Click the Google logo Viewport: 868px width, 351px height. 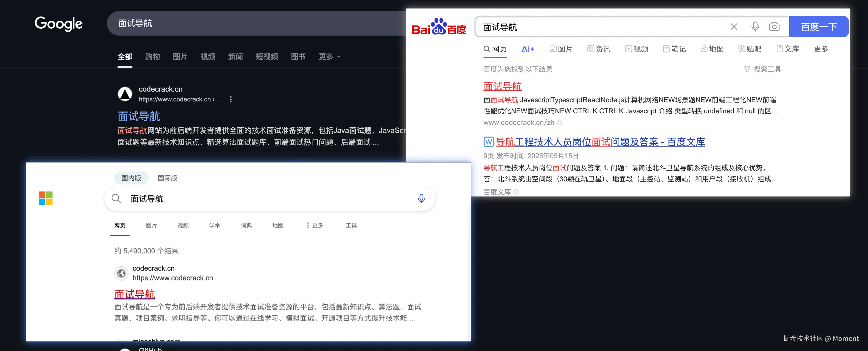59,24
